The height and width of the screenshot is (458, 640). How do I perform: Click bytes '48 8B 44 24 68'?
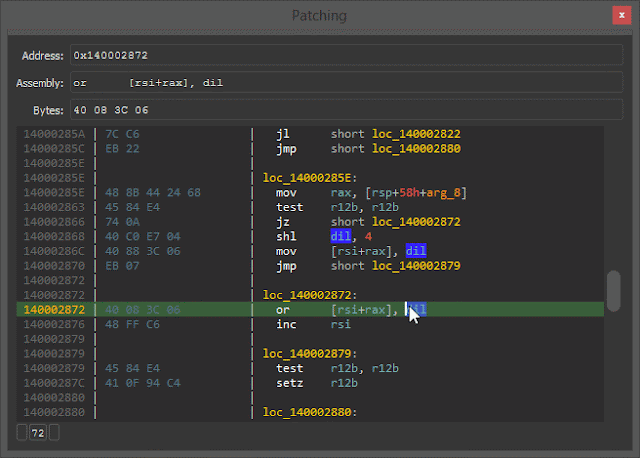click(x=153, y=193)
